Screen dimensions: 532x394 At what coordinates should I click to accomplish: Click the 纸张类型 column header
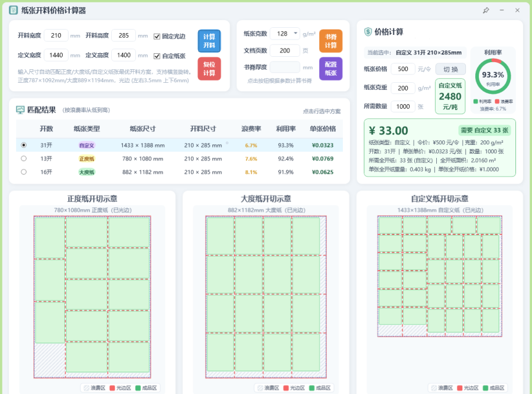click(x=87, y=129)
